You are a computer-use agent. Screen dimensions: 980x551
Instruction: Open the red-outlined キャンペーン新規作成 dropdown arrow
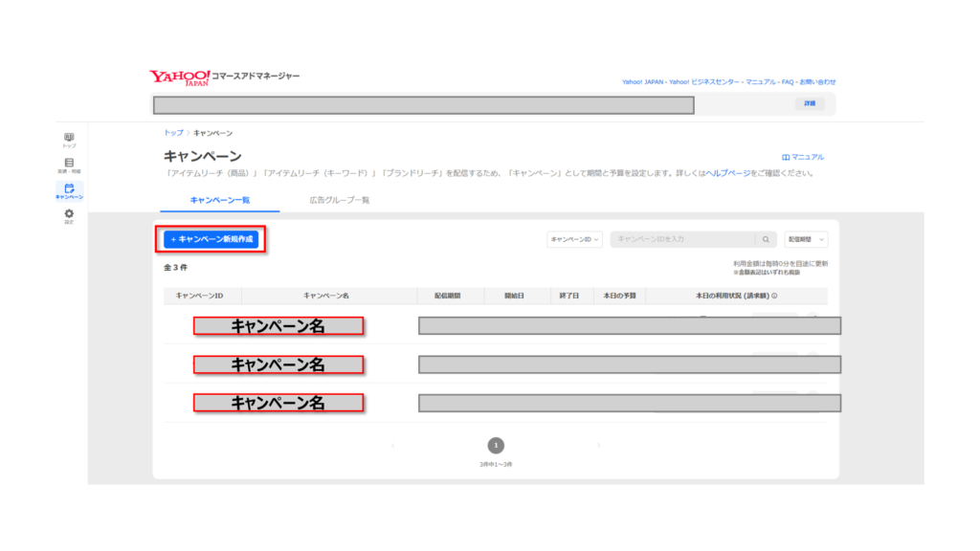click(254, 240)
